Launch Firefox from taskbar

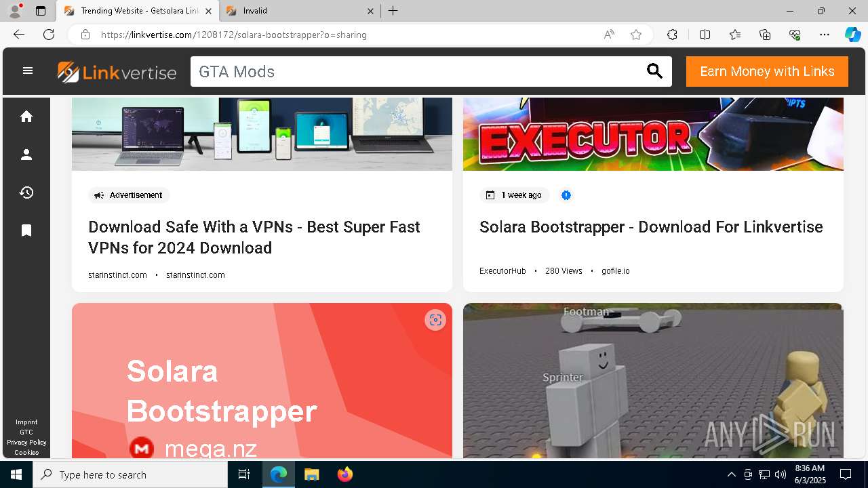pos(344,474)
